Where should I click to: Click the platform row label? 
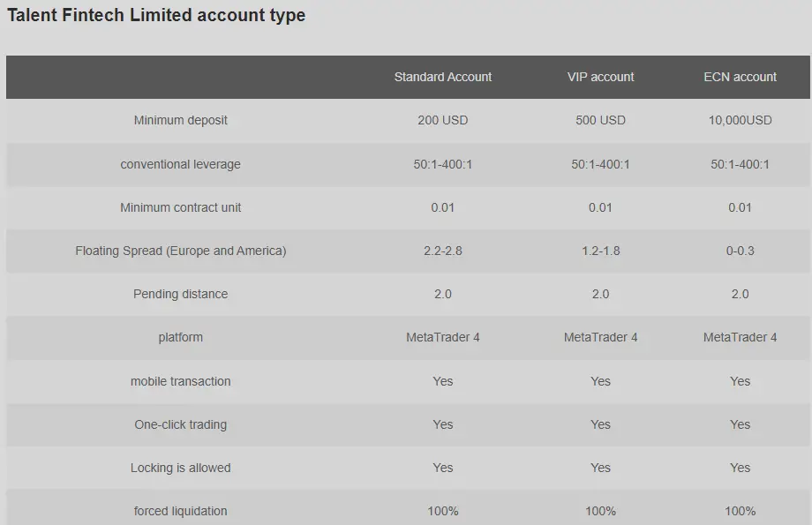(x=181, y=338)
